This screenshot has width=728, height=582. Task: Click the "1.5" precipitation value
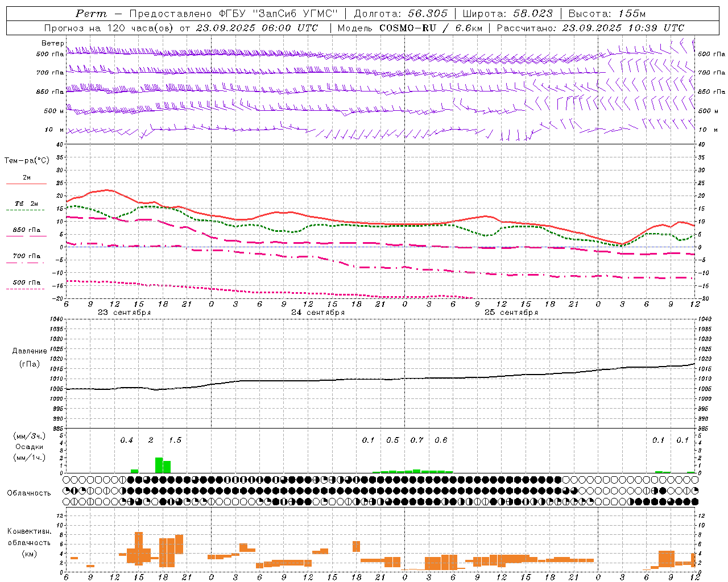click(x=175, y=440)
